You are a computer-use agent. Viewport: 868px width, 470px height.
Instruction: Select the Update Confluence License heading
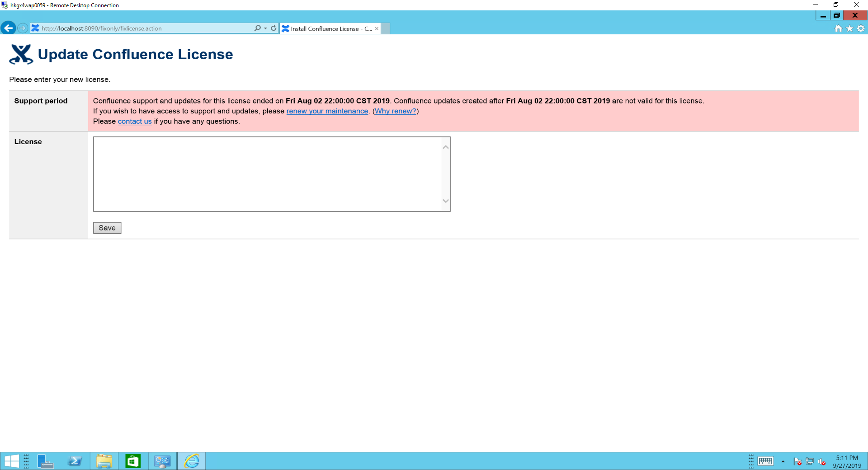(x=135, y=54)
